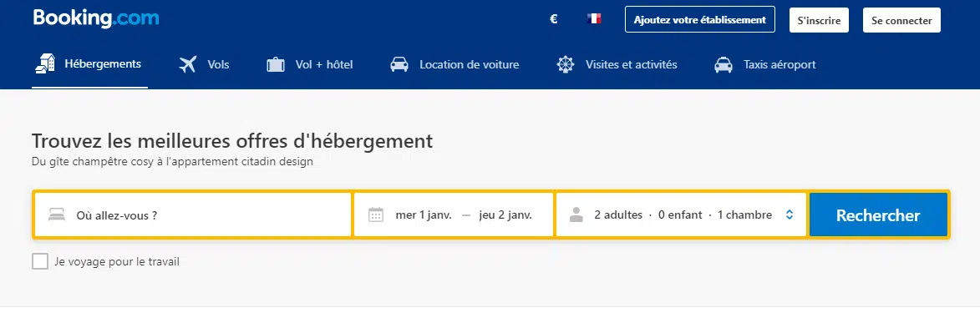Image resolution: width=980 pixels, height=313 pixels.
Task: Open the calendar icon in the date field
Action: (x=376, y=215)
